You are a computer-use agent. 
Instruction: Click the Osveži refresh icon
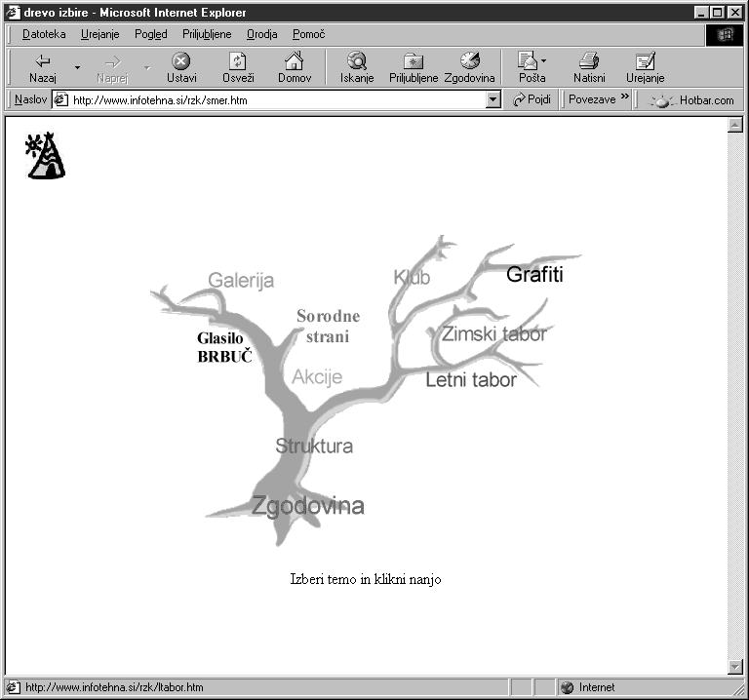tap(238, 61)
